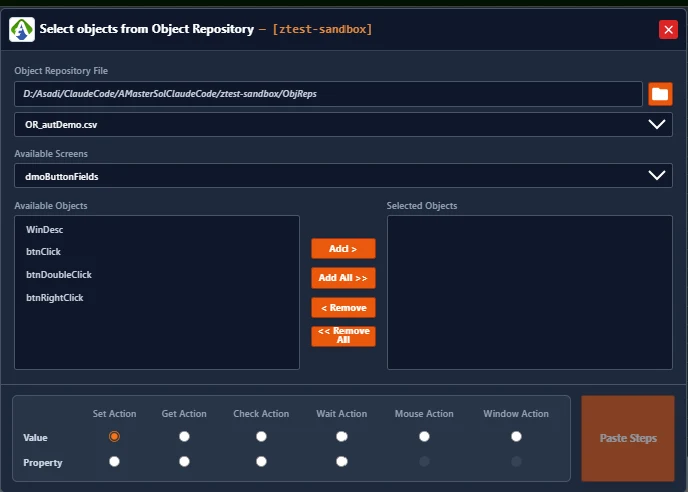
Task: Select Window Action Value radio button
Action: click(516, 437)
